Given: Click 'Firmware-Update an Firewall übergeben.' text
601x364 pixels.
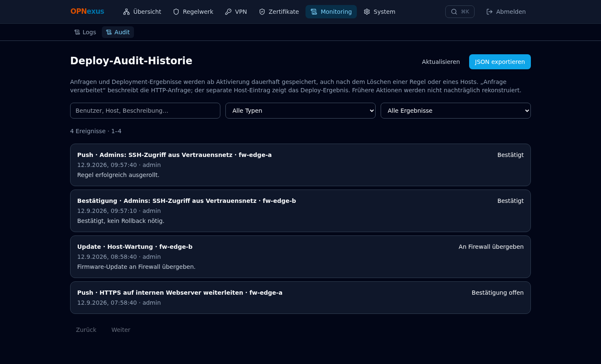Looking at the screenshot, I should coord(136,267).
